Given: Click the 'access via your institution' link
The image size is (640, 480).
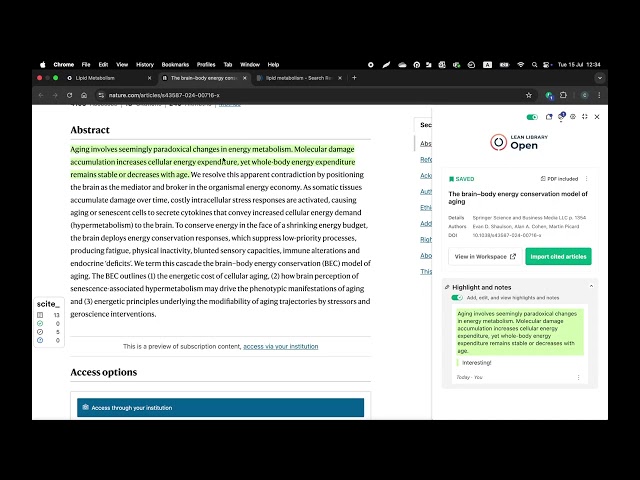Looking at the screenshot, I should tap(280, 347).
